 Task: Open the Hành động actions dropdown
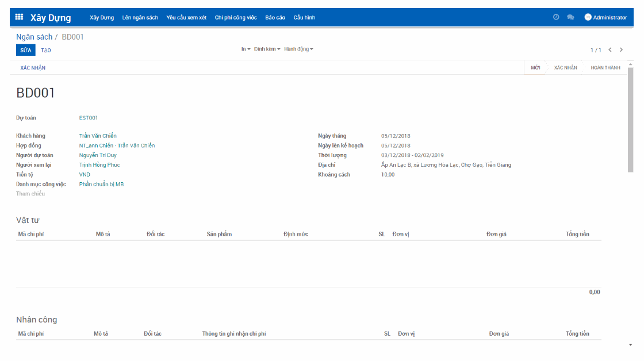coord(298,49)
